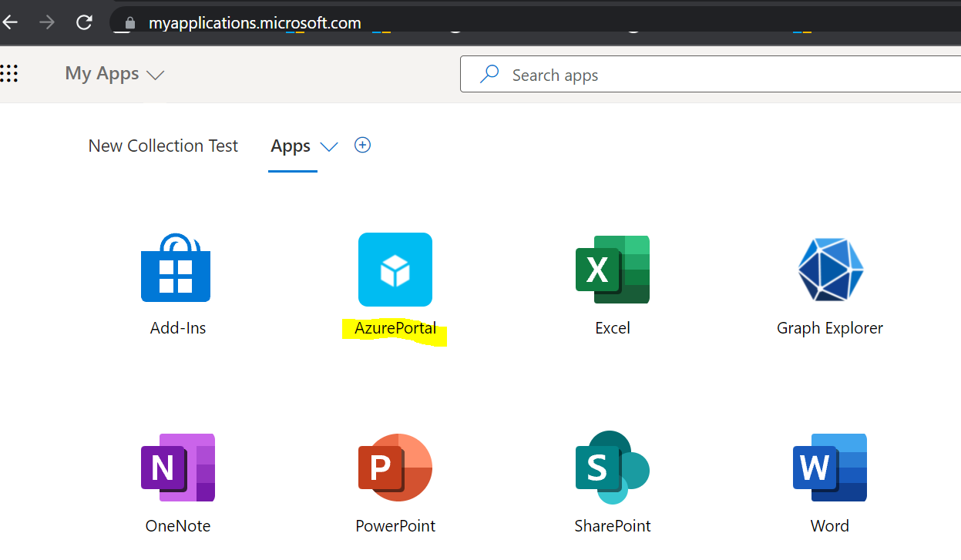The image size is (961, 560).
Task: Add a new collection with plus icon
Action: tap(362, 145)
